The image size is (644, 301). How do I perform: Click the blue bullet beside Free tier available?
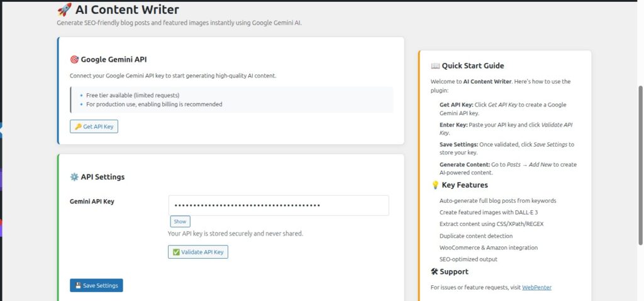82,95
